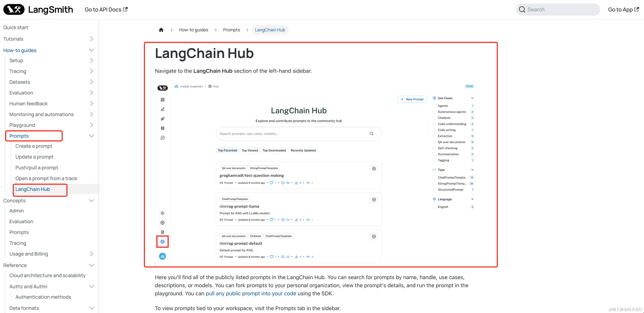Screen dimensions: 644x313
Task: Enable the English language filter
Action: (434, 207)
